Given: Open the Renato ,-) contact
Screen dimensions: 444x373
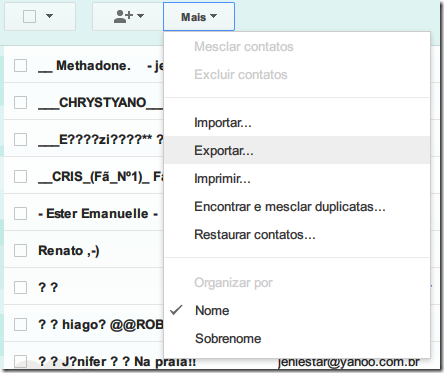Looking at the screenshot, I should tap(69, 251).
